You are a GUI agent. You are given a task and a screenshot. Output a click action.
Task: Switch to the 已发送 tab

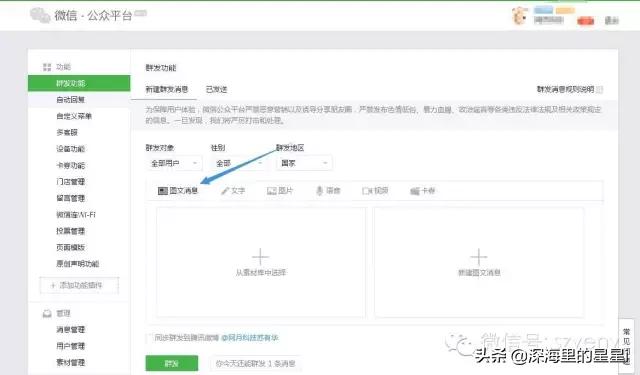click(x=216, y=89)
